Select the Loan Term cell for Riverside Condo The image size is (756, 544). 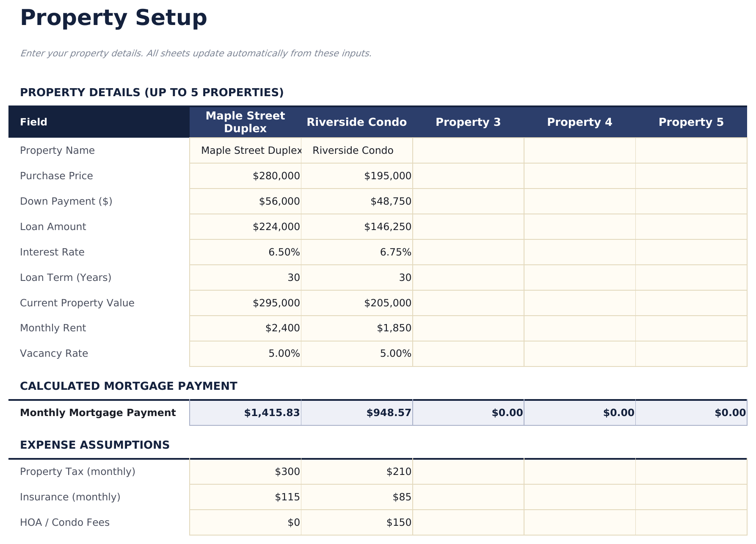[x=356, y=277]
